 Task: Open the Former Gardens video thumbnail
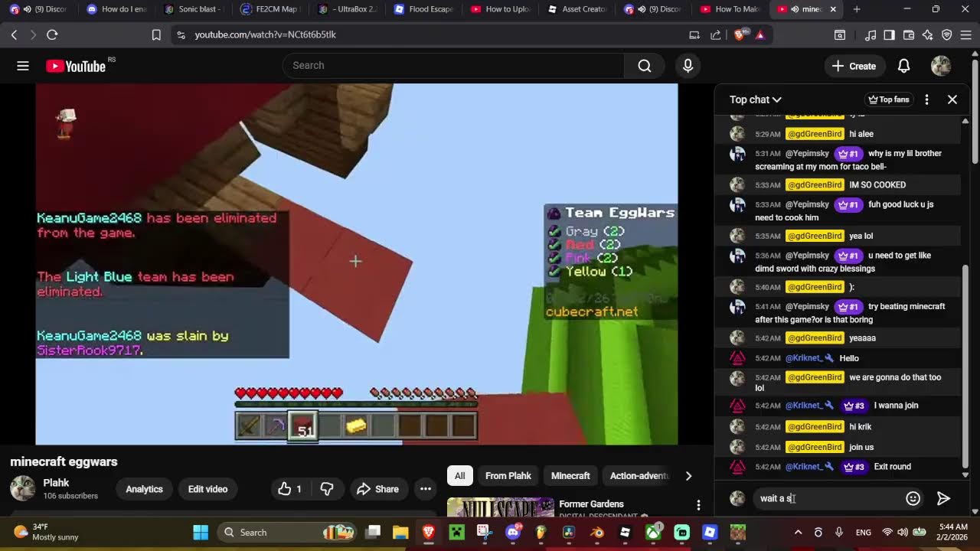coord(501,508)
